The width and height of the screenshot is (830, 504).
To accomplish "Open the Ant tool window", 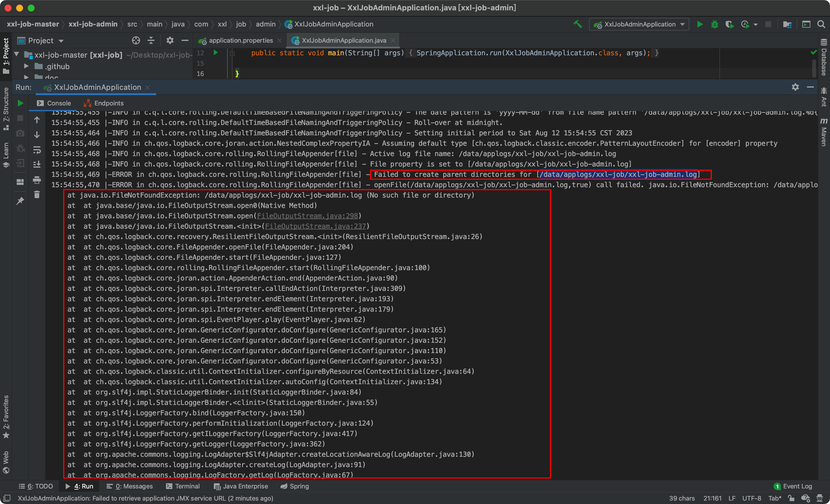I will (x=824, y=97).
